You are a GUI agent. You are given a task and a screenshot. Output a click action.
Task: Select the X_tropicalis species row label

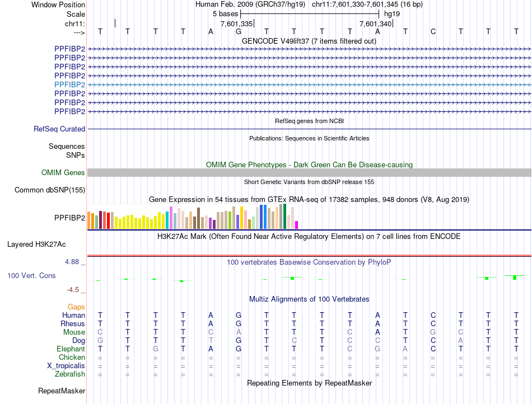click(x=66, y=366)
